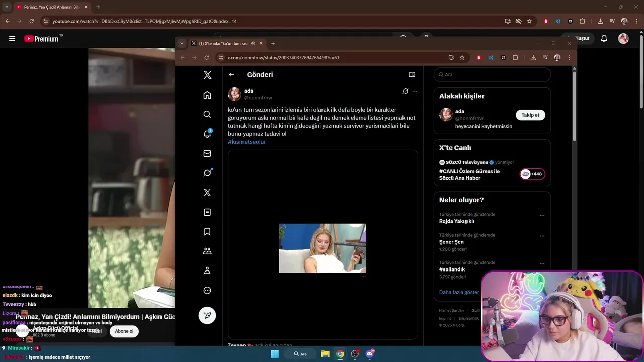Screen dimensions: 644x362
Task: Open Chrome from the taskbar
Action: click(340, 354)
